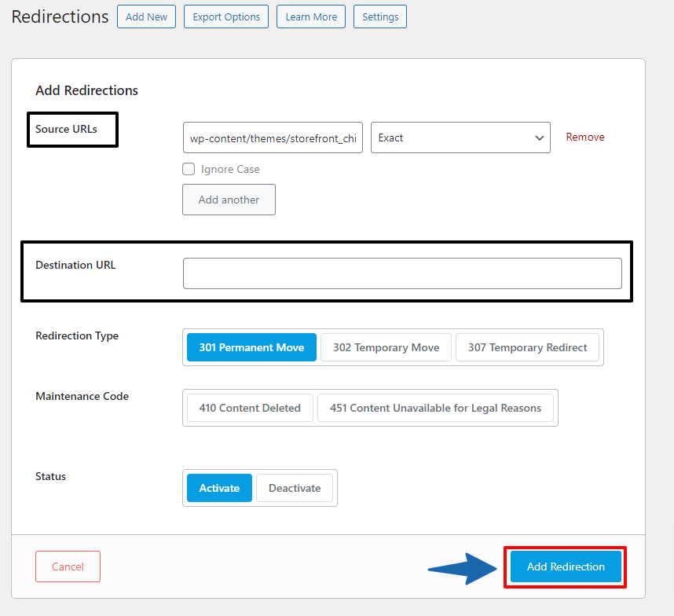Enable the Ignore Case checkbox

click(x=189, y=169)
